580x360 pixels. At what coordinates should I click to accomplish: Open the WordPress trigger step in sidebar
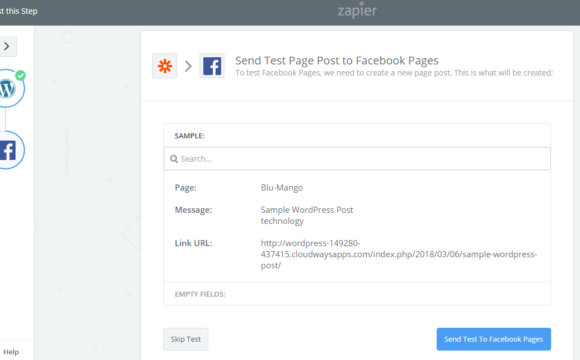pos(8,89)
